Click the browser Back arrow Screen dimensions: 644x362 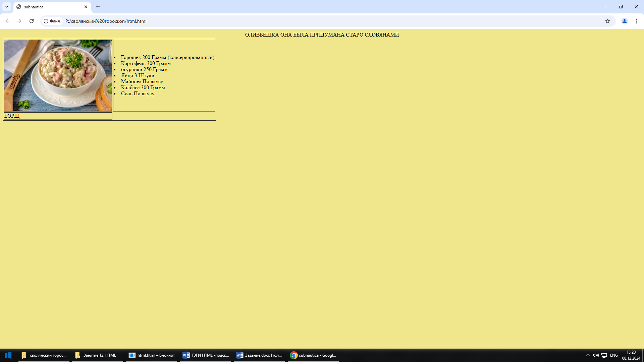tap(7, 21)
